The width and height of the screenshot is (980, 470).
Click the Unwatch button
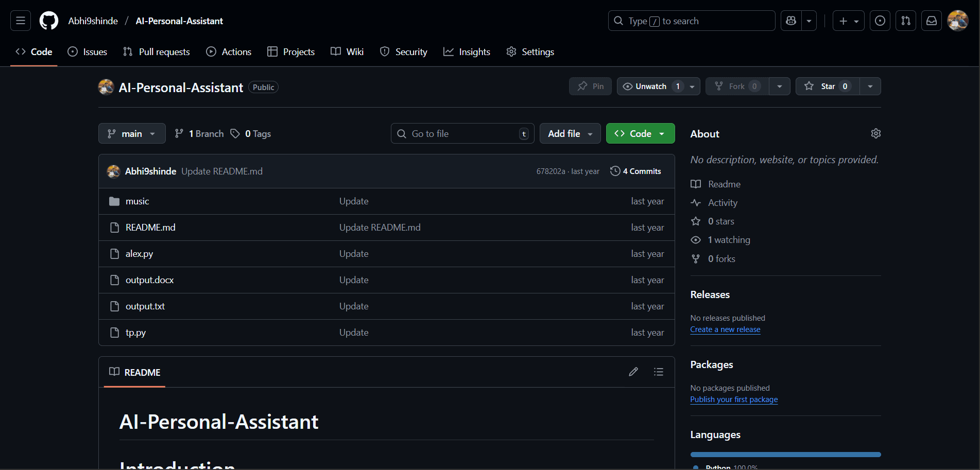651,86
